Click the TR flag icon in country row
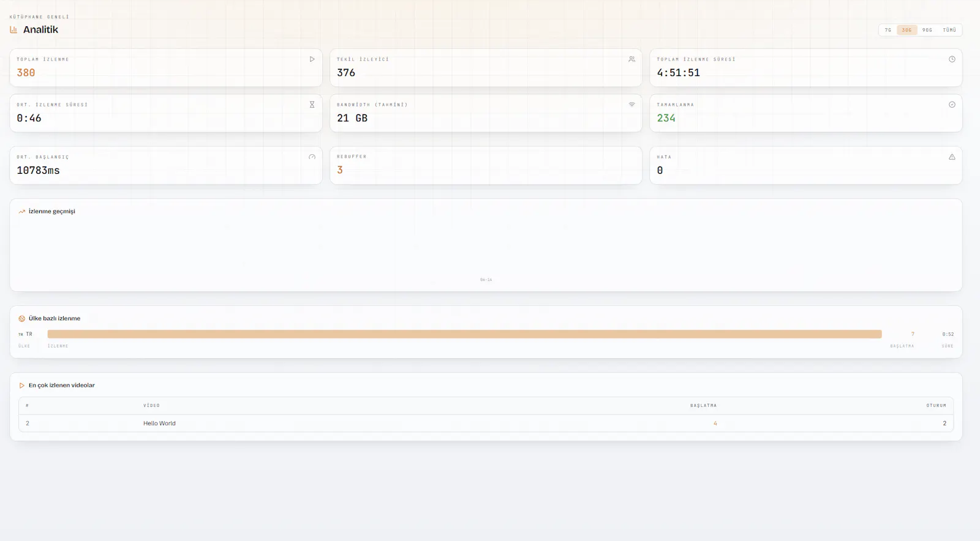 pyautogui.click(x=21, y=335)
